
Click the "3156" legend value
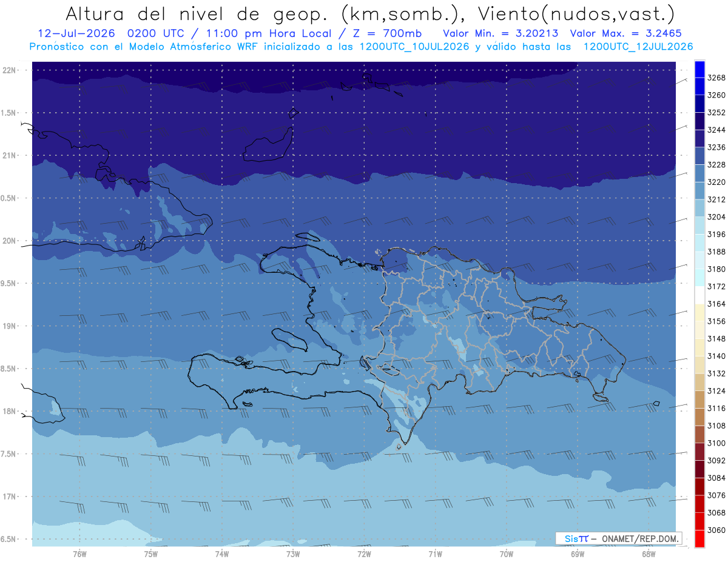(x=716, y=321)
